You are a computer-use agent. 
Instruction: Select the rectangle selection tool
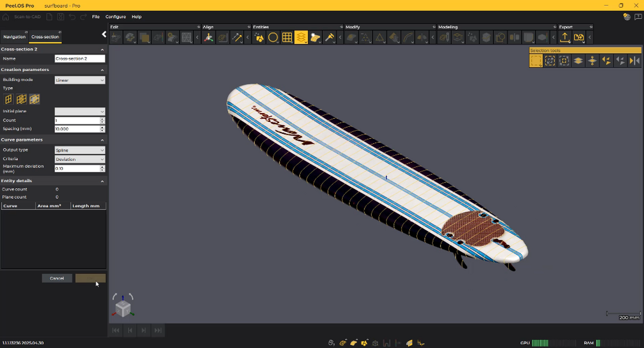[536, 61]
